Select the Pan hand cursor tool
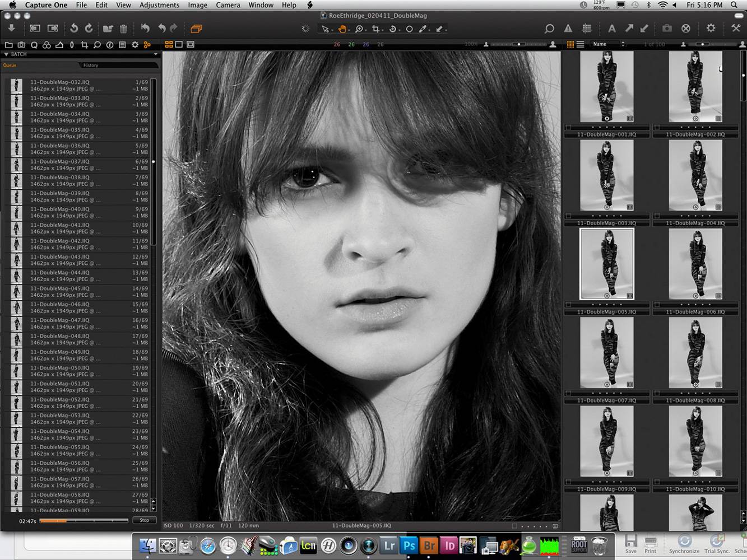The image size is (747, 560). coord(342,29)
